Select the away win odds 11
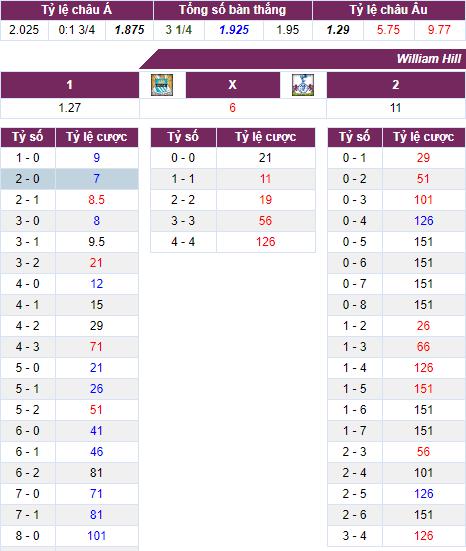 click(396, 108)
